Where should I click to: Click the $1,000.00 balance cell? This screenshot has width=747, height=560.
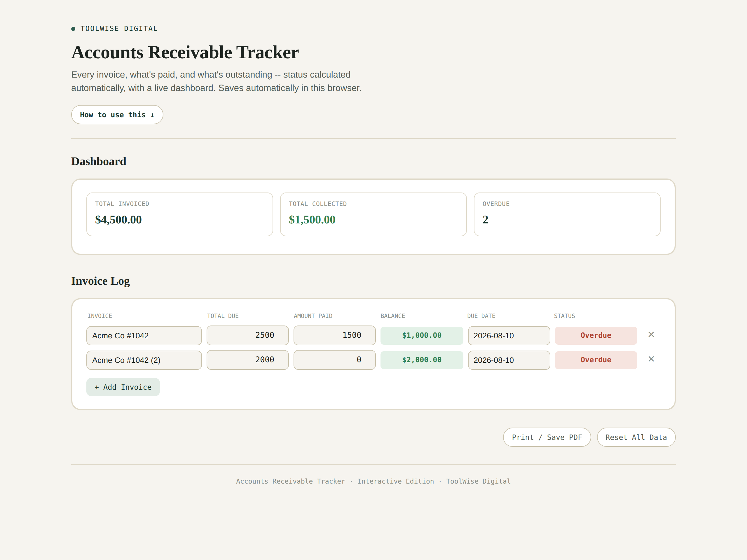(421, 335)
